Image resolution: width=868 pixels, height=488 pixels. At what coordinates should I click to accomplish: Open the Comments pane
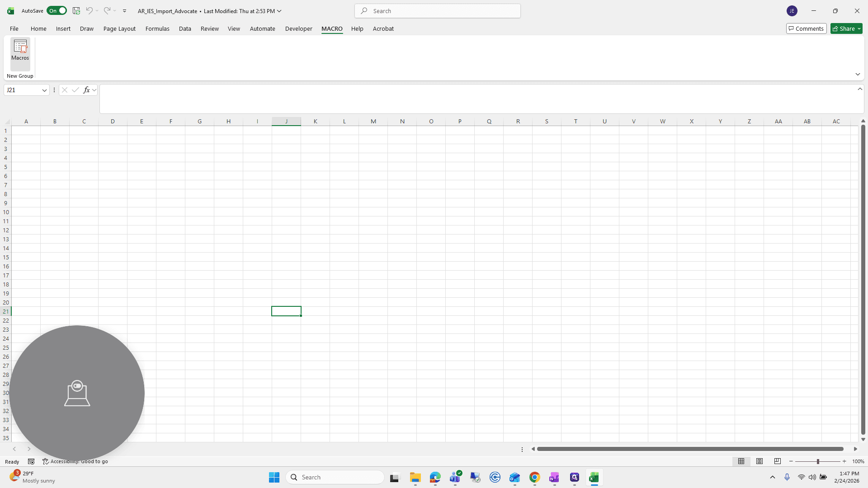(x=806, y=28)
